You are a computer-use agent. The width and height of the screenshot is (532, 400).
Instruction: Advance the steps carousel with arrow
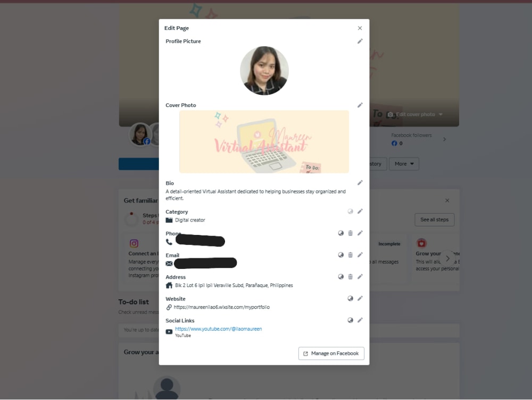click(x=447, y=258)
